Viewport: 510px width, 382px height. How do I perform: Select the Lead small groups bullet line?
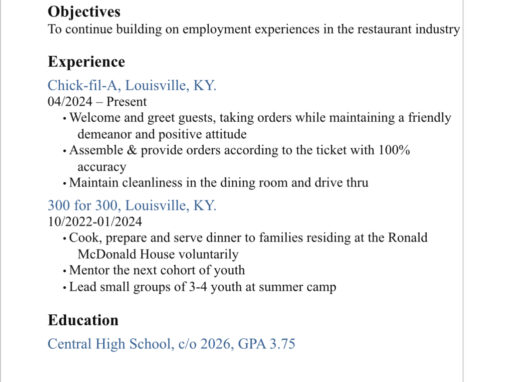(x=203, y=287)
